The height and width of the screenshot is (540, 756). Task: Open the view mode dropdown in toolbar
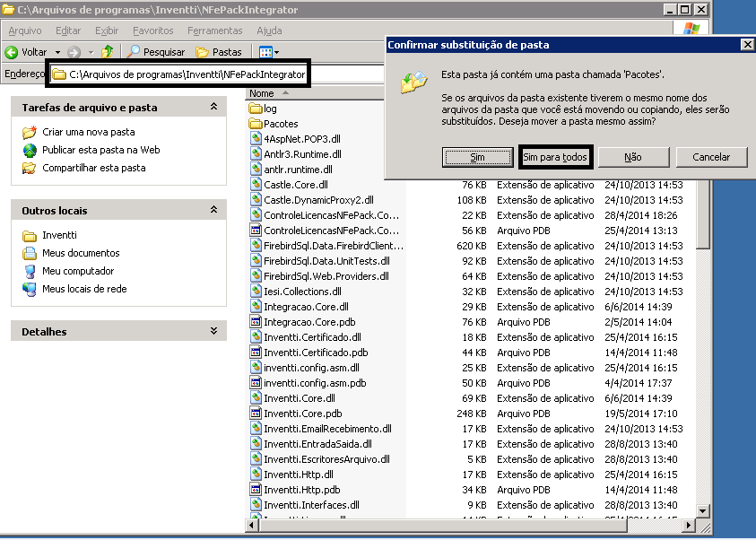point(270,52)
